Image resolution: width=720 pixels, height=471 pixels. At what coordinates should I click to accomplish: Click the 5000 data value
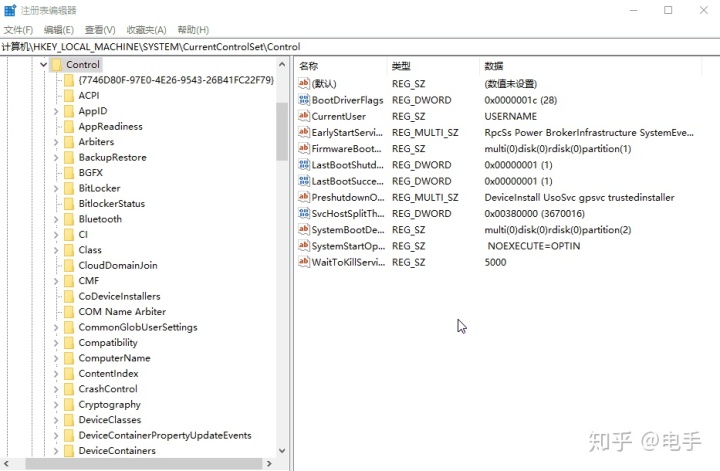495,262
